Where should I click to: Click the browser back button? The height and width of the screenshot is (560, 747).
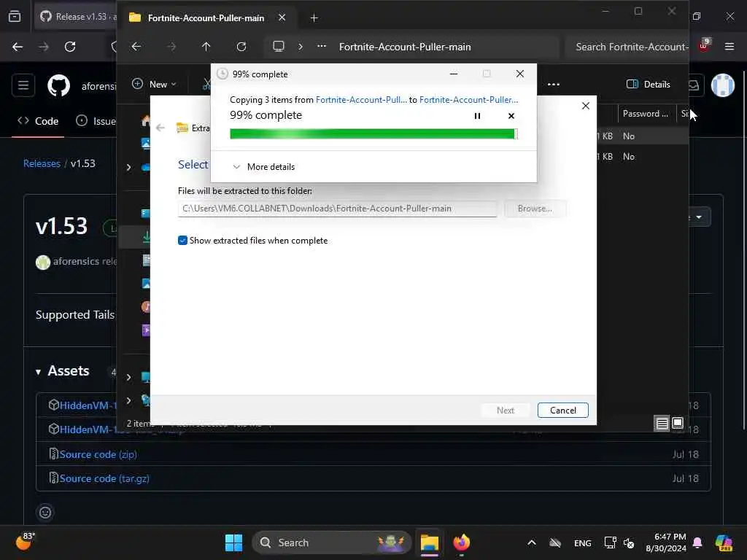point(18,47)
